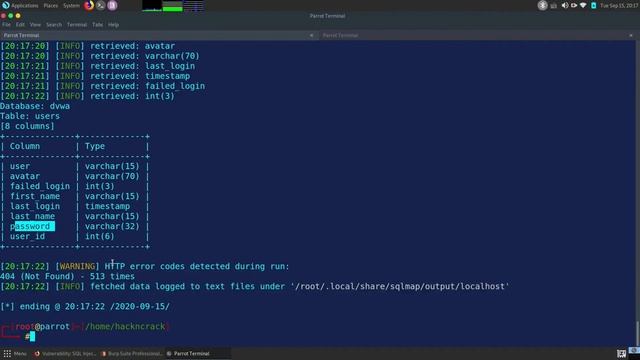Click 'varchar(32)' type in the table

112,226
